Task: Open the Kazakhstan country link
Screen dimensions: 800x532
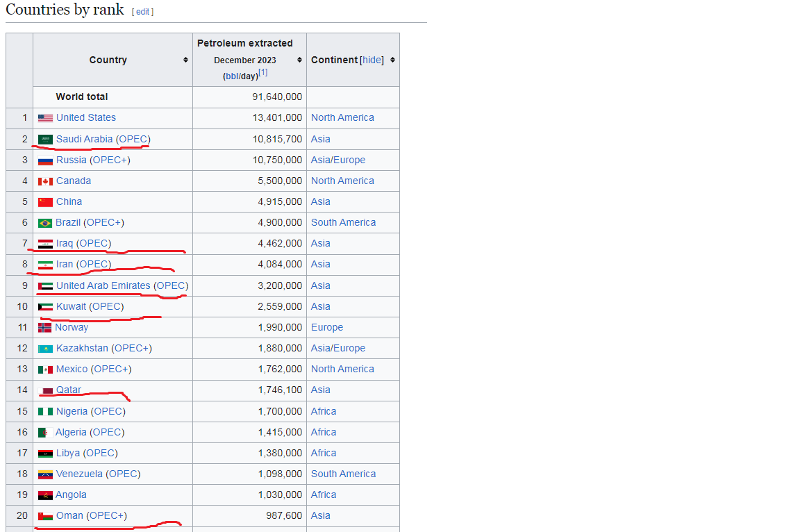Action: coord(82,349)
